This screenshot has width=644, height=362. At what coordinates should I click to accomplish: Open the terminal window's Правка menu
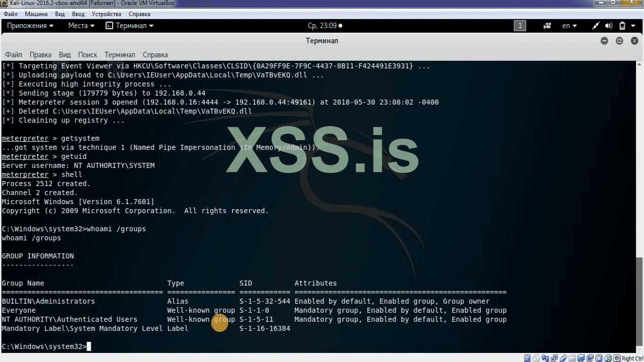click(40, 55)
